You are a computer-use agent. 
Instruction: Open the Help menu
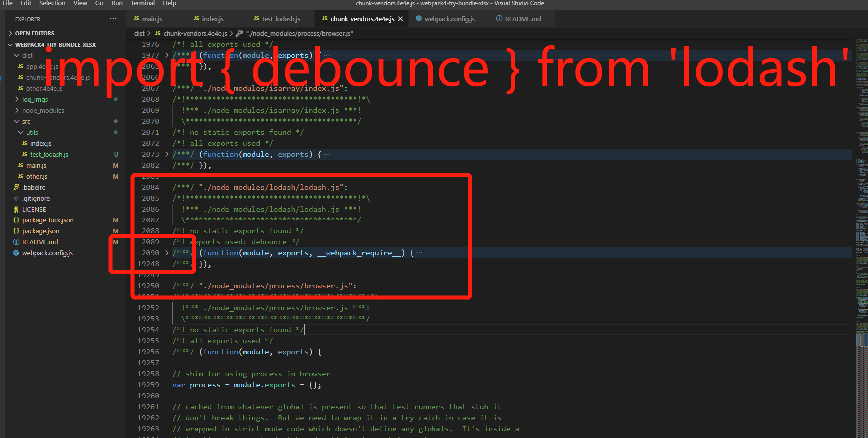coord(170,3)
